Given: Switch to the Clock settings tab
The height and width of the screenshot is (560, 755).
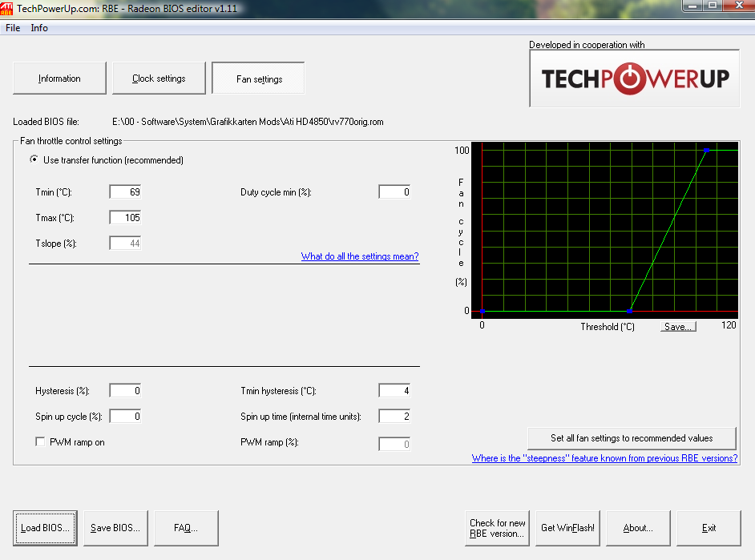Looking at the screenshot, I should [159, 78].
